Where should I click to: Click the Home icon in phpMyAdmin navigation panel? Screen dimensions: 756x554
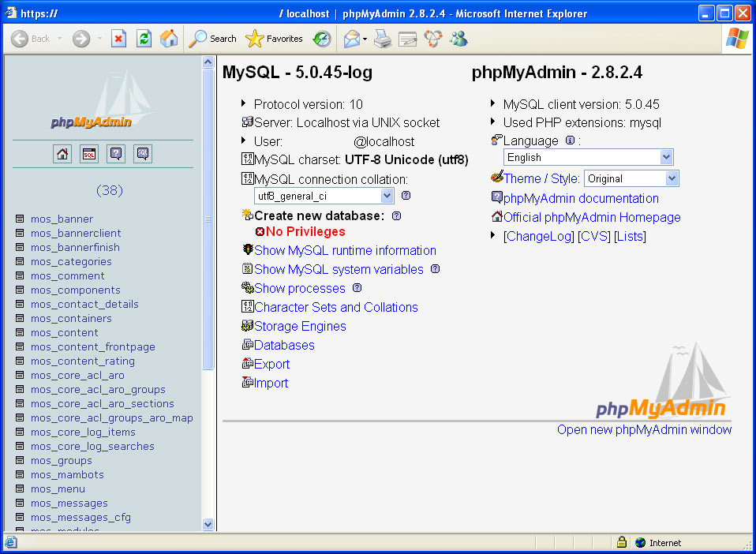coord(62,154)
